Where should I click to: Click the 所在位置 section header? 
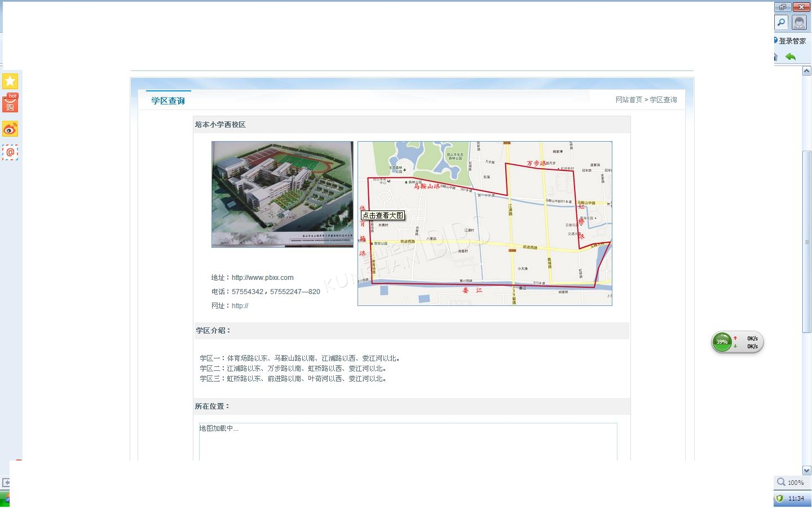pyautogui.click(x=212, y=406)
